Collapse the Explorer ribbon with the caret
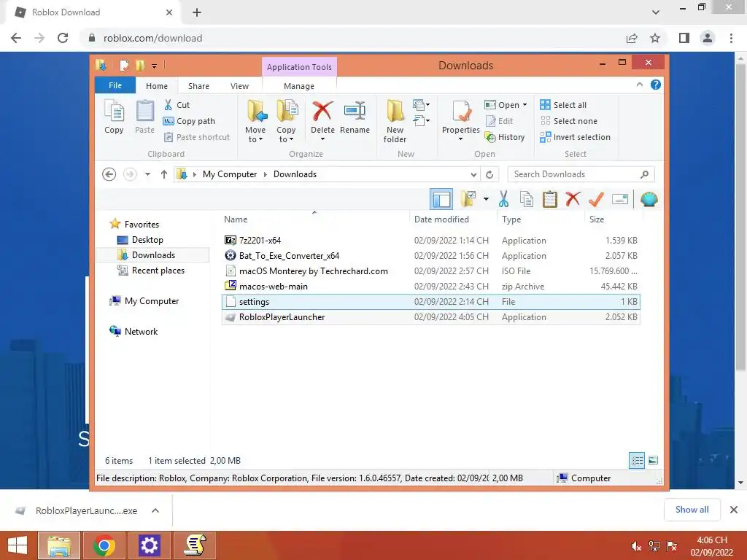Screen dimensions: 747x560 tap(639, 85)
